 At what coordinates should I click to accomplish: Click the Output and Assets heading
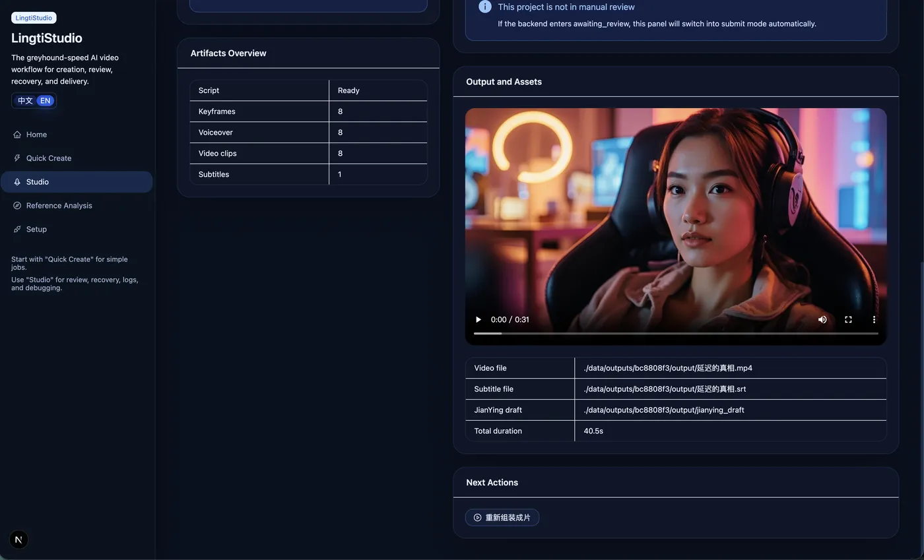pyautogui.click(x=504, y=82)
